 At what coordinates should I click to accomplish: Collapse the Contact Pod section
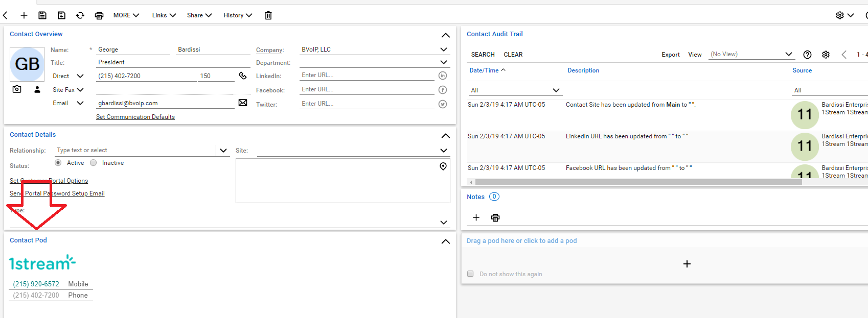[x=446, y=241]
